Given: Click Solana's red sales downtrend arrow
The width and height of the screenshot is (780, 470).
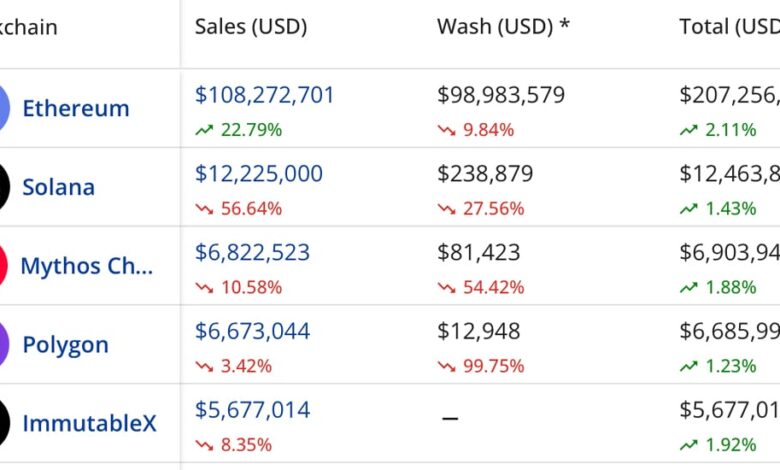Looking at the screenshot, I should tap(205, 209).
